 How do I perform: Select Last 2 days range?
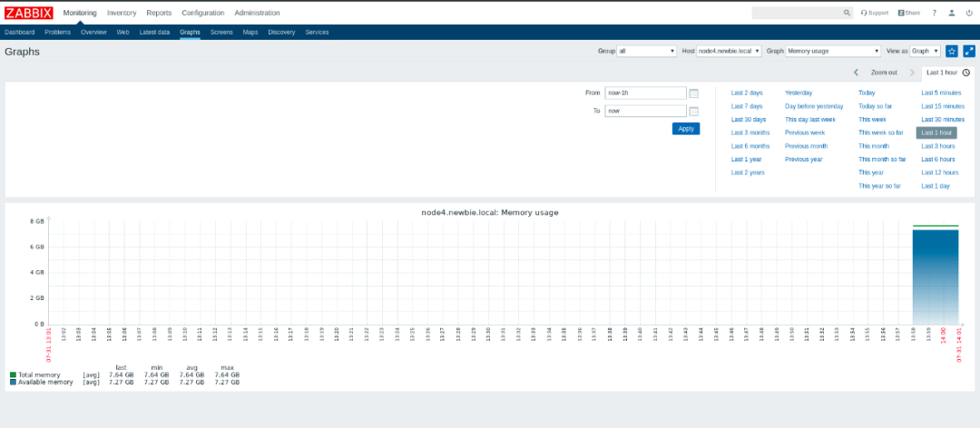point(747,93)
